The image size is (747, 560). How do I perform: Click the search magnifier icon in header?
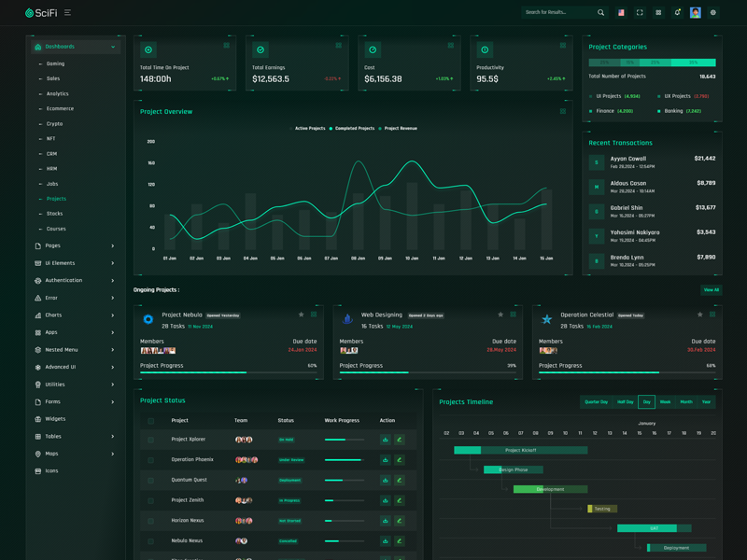[600, 13]
